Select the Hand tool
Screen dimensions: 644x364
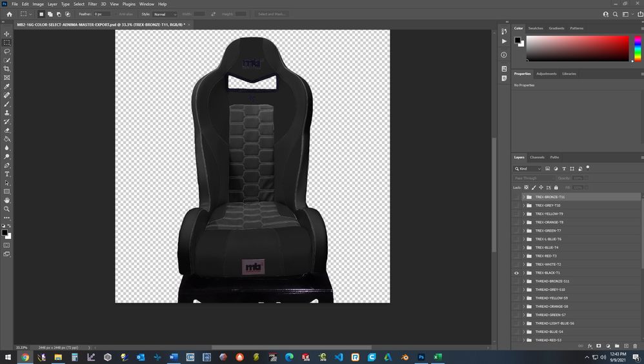click(6, 201)
